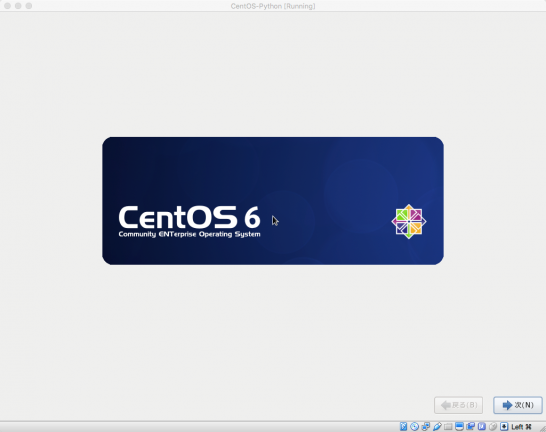Open the hard disk activity indicator icon
The height and width of the screenshot is (432, 546).
[x=403, y=426]
